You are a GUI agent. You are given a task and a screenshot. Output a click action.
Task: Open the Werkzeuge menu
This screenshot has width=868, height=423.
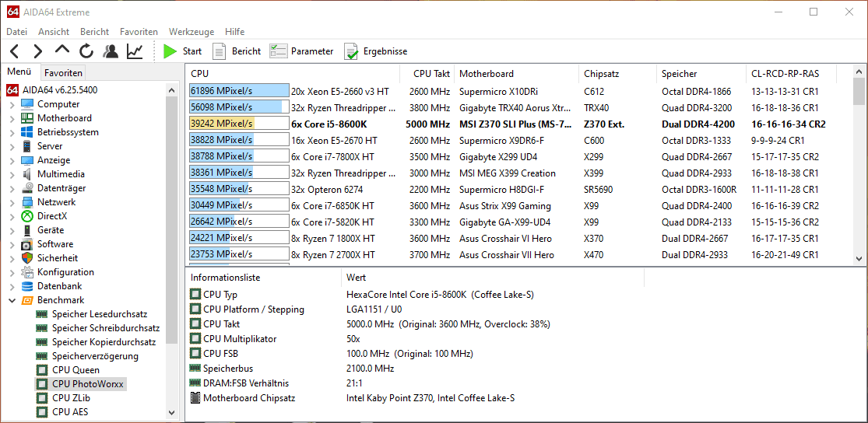click(192, 32)
